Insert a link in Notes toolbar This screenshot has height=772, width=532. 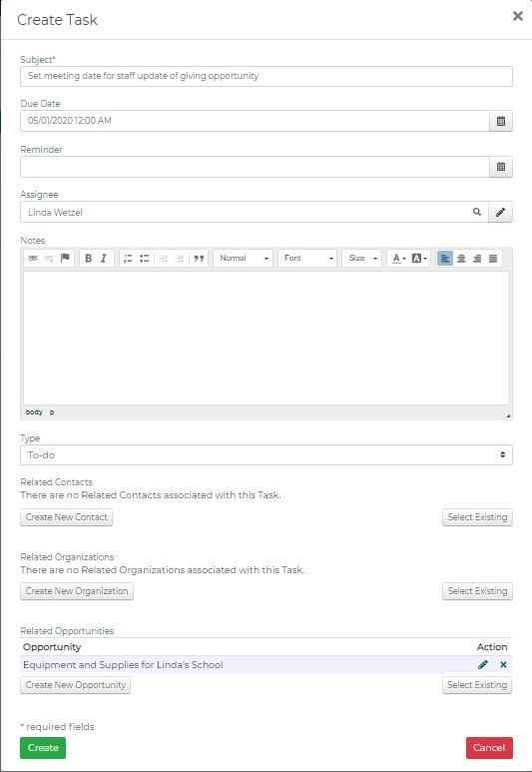(x=33, y=258)
